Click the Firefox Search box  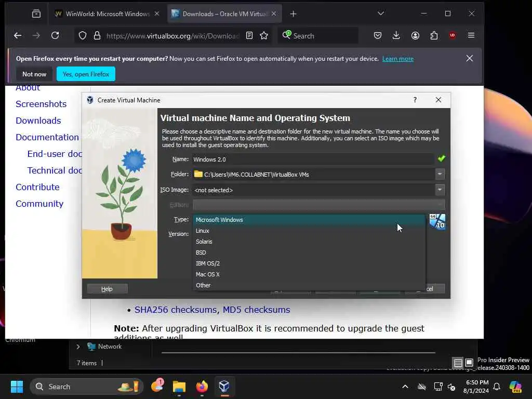[x=318, y=36]
